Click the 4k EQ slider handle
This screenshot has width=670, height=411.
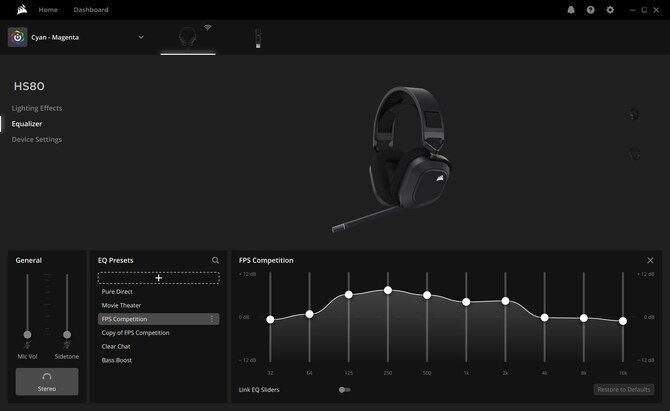click(x=544, y=317)
